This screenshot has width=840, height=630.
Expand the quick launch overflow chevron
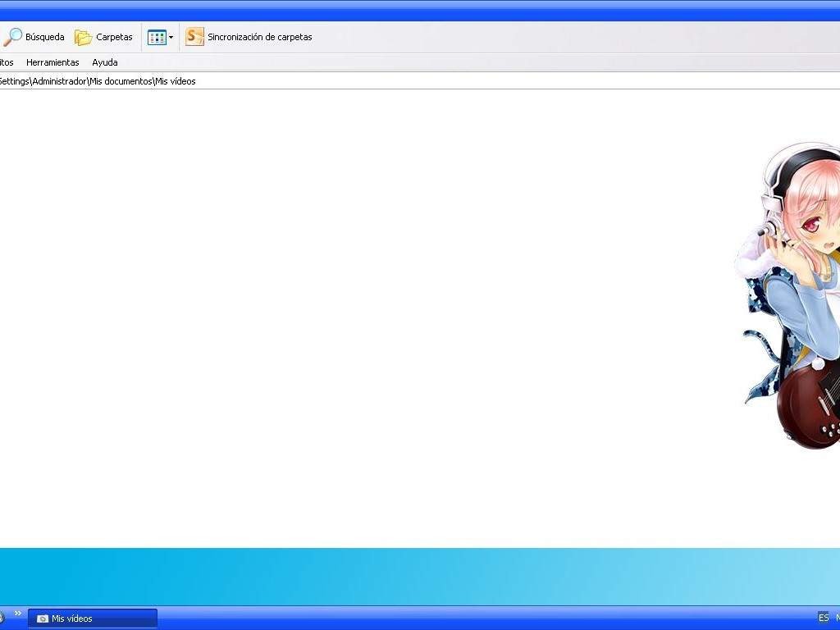pos(18,614)
